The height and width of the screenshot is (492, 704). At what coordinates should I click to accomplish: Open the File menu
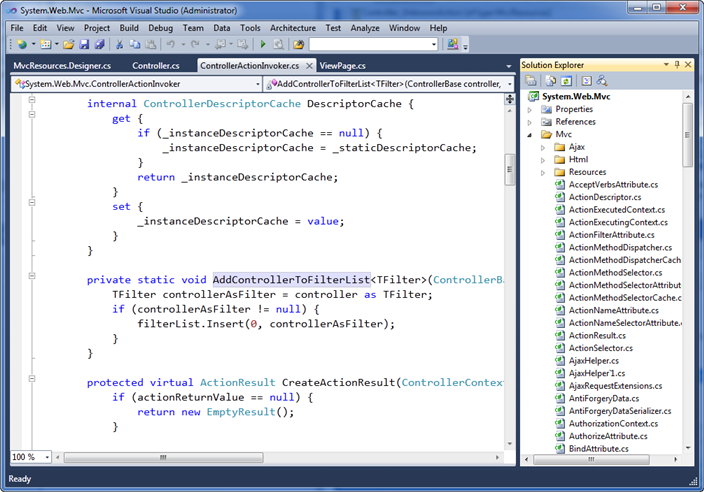[x=17, y=28]
